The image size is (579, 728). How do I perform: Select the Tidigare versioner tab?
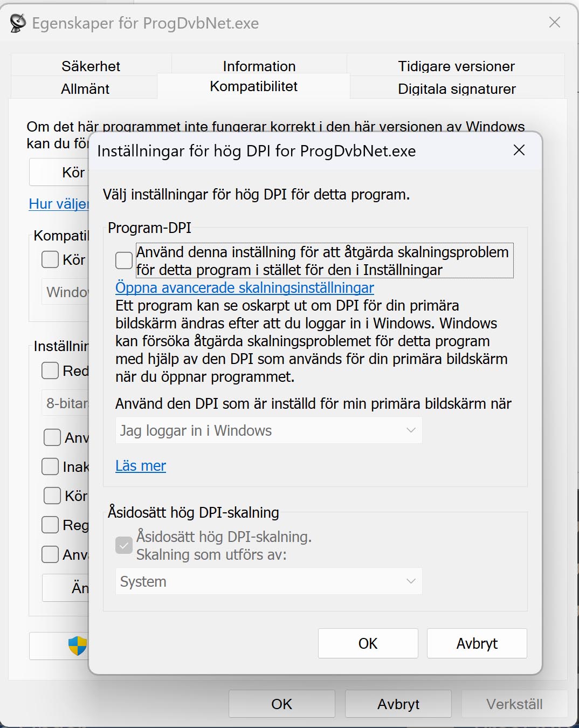pyautogui.click(x=456, y=66)
